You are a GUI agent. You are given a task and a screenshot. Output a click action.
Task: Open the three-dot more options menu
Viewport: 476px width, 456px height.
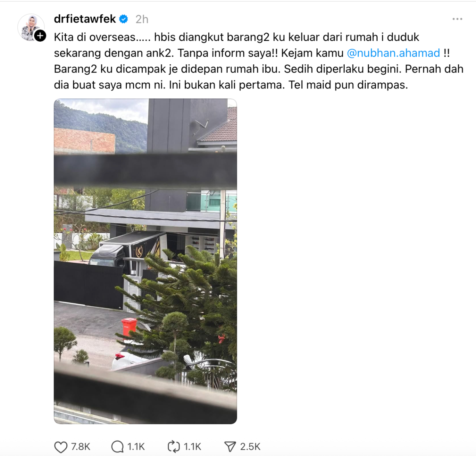point(457,19)
